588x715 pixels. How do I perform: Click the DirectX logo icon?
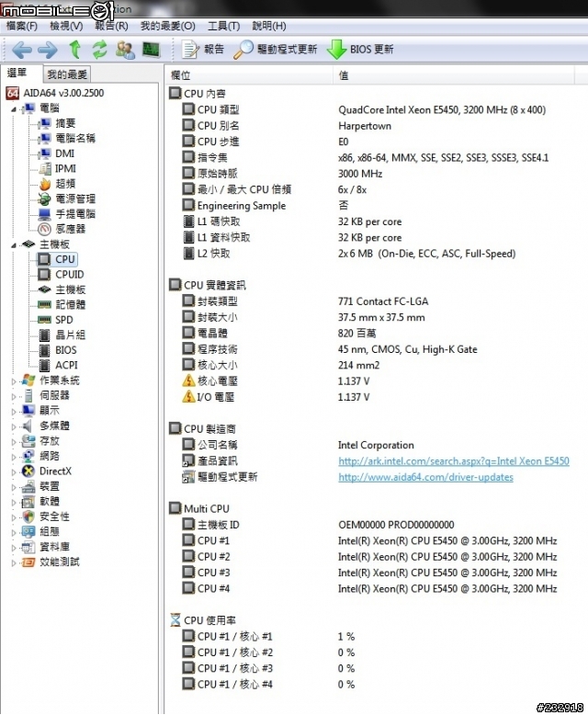click(x=28, y=471)
